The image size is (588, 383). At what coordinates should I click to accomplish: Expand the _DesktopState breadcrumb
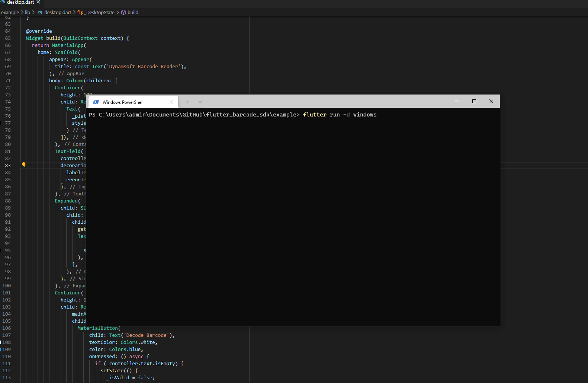100,12
